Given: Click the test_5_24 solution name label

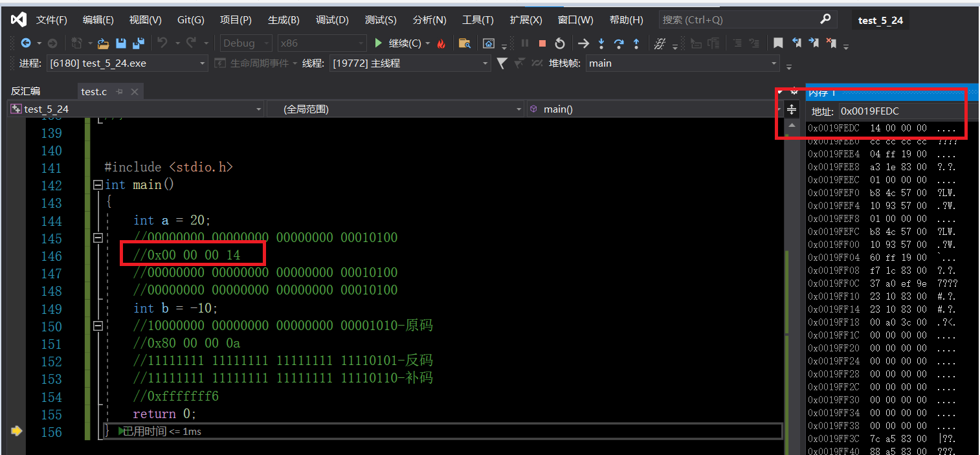Looking at the screenshot, I should (x=880, y=20).
